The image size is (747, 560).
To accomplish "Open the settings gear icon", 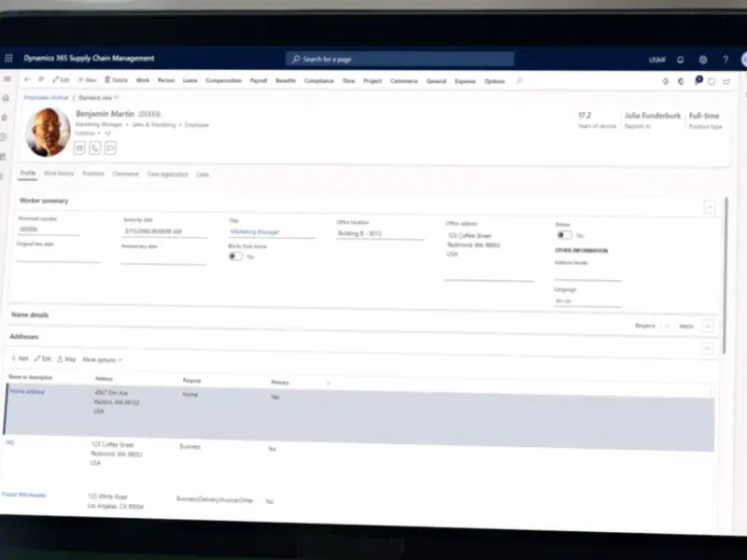I will coord(703,60).
